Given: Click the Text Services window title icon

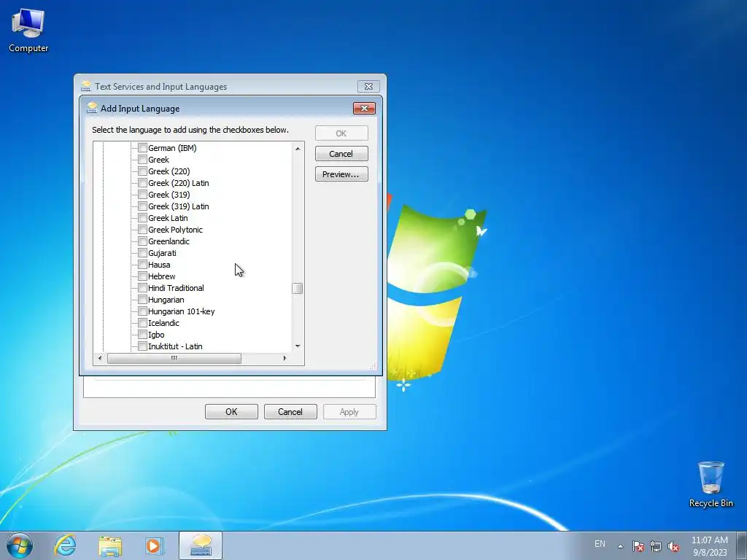Looking at the screenshot, I should pyautogui.click(x=86, y=86).
